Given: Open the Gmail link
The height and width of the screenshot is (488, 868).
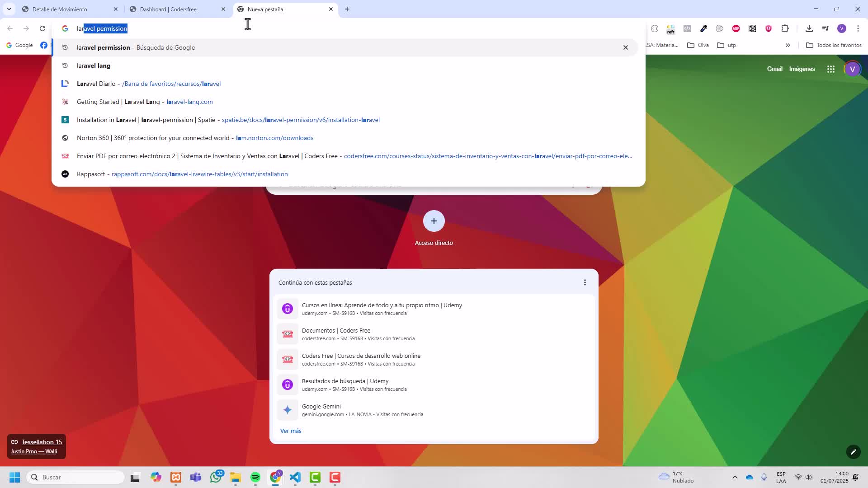Looking at the screenshot, I should (774, 69).
